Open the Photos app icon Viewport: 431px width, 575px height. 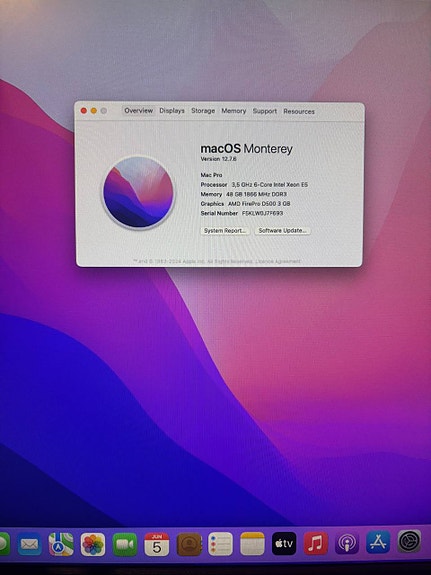pos(93,544)
